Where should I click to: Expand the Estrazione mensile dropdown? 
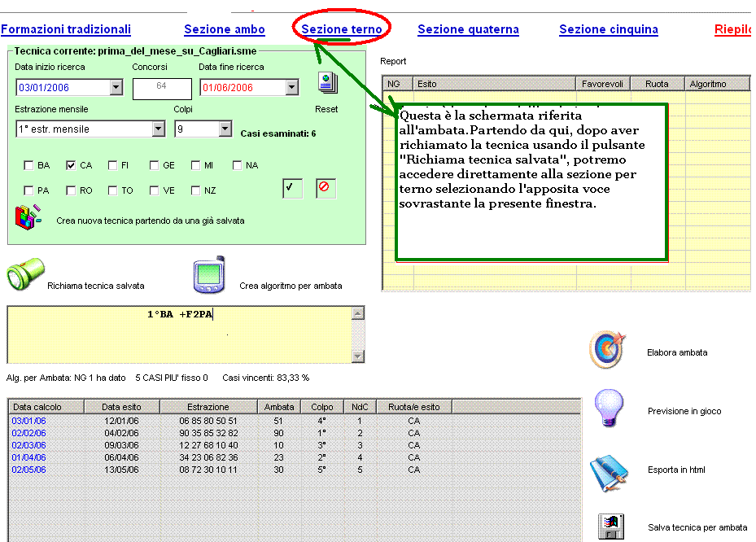[x=158, y=129]
